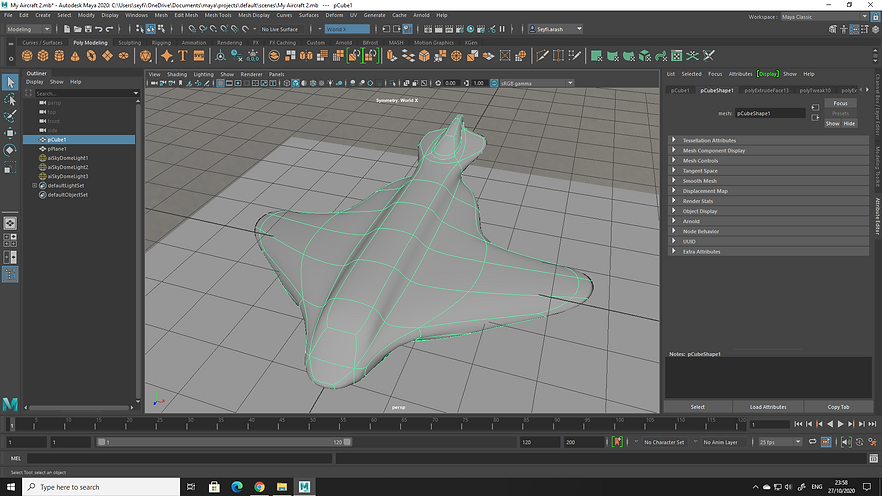882x496 pixels.
Task: Click Go to end of playback range
Action: 872,424
